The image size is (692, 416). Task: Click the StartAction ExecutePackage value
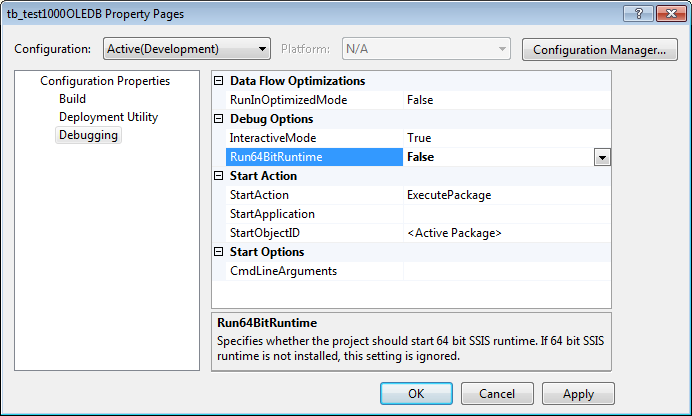449,195
